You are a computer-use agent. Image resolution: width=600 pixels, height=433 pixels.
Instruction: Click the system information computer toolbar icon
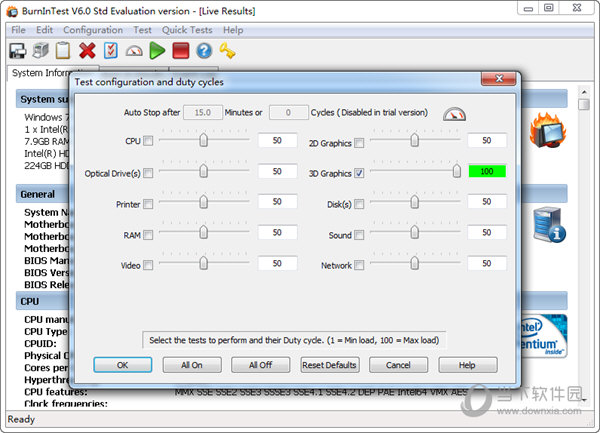click(x=41, y=50)
